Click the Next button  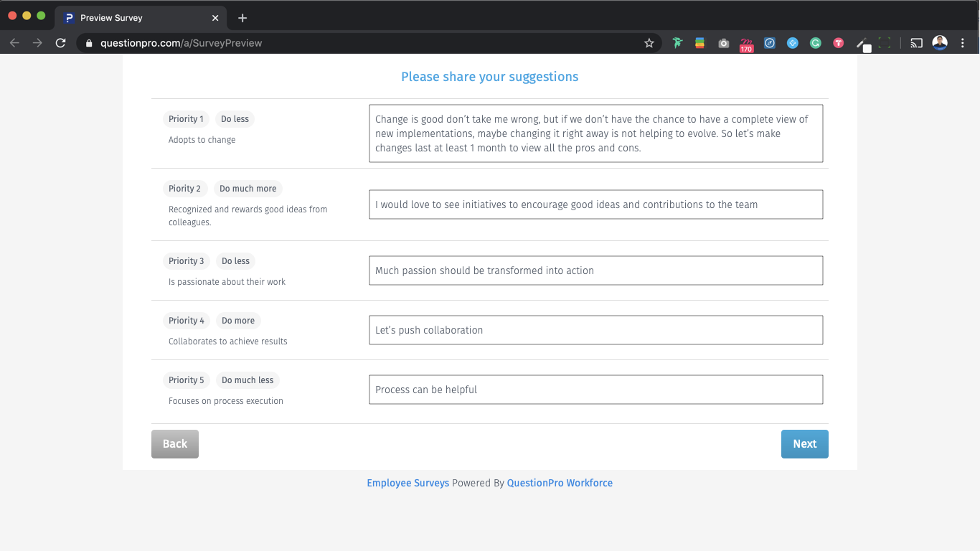point(804,443)
